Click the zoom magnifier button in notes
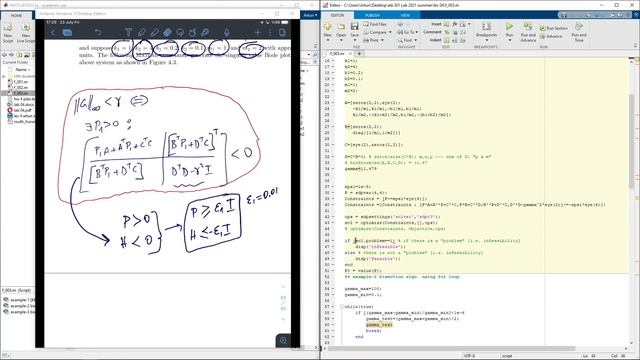 click(283, 340)
